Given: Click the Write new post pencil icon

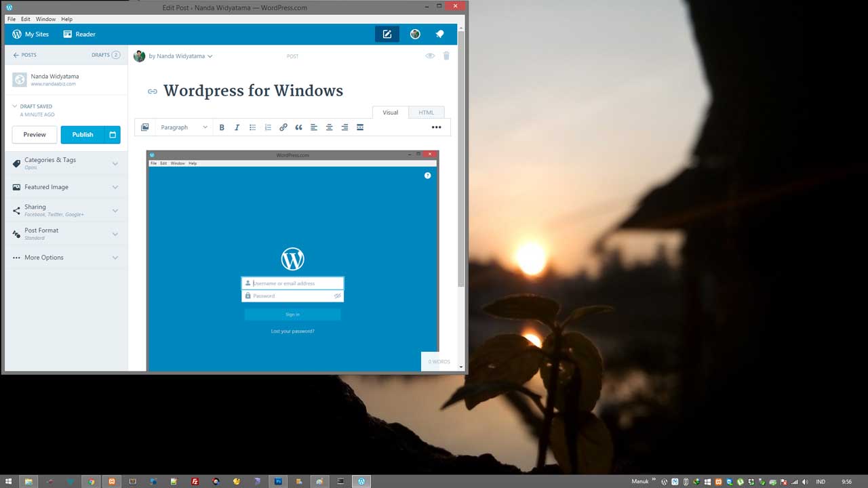Looking at the screenshot, I should pos(387,34).
